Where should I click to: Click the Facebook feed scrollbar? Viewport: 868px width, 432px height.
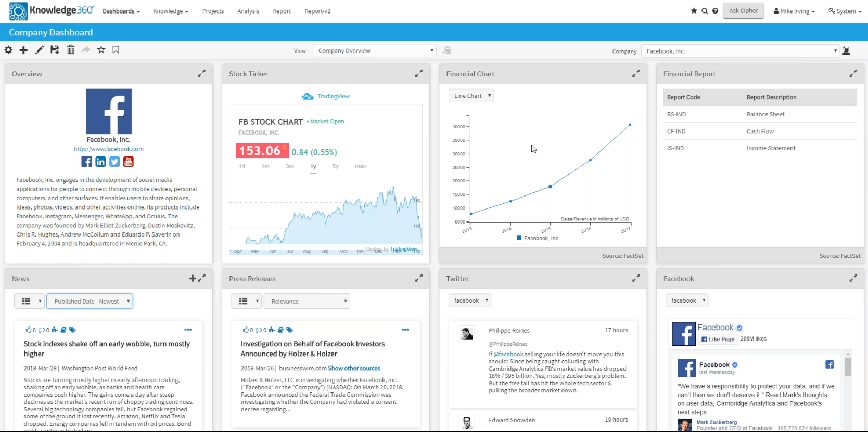848,366
